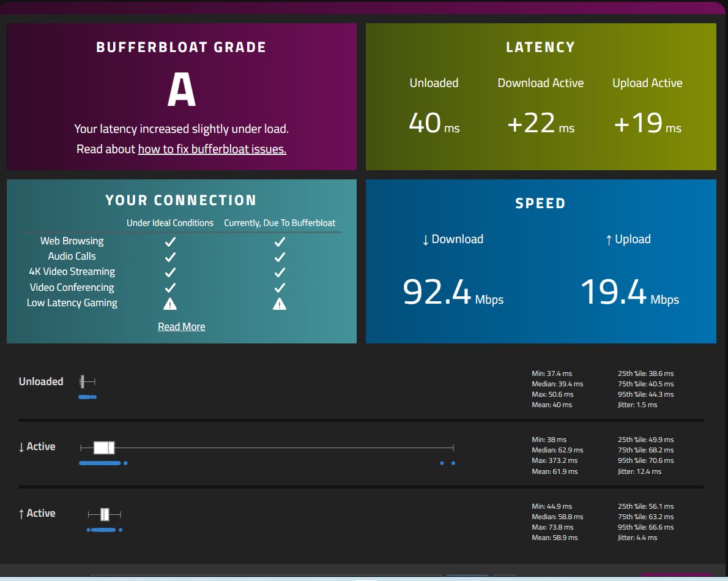Open the how to fix bufferbloat issues link
728x581 pixels.
(x=212, y=149)
